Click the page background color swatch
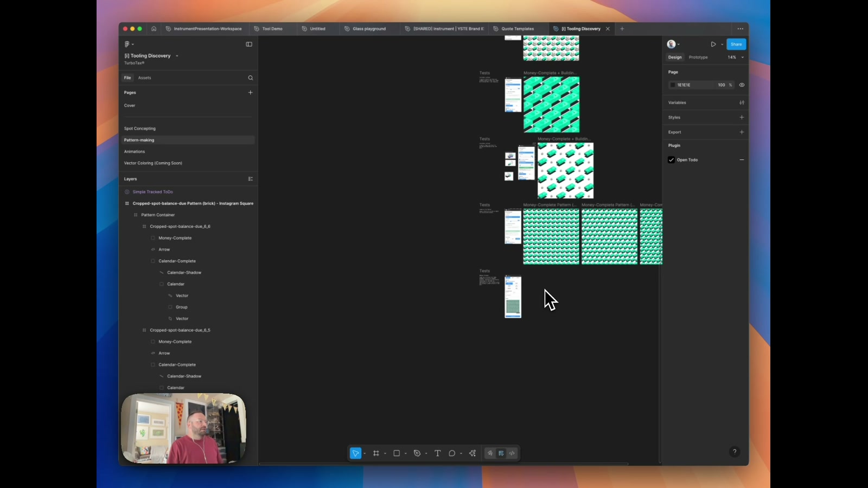 pyautogui.click(x=673, y=85)
